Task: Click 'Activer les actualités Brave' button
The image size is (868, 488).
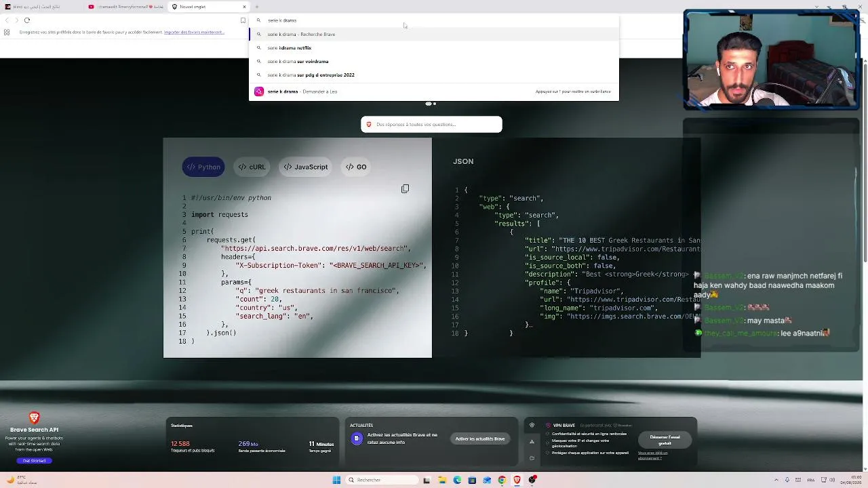Action: click(480, 439)
